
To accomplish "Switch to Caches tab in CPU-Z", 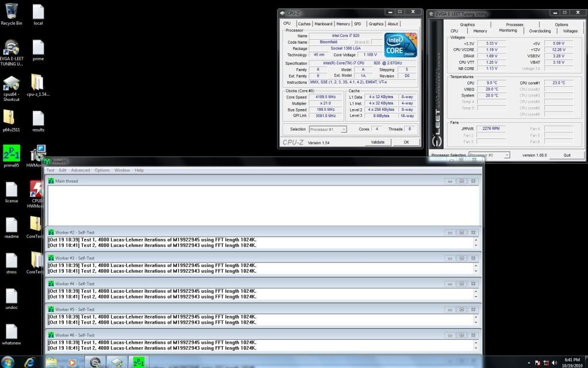I will pyautogui.click(x=304, y=24).
